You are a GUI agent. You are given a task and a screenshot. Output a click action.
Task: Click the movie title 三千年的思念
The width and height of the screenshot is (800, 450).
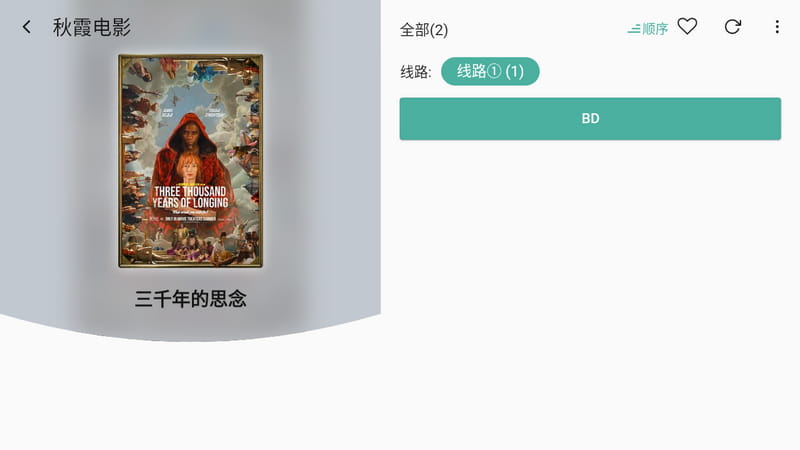190,298
